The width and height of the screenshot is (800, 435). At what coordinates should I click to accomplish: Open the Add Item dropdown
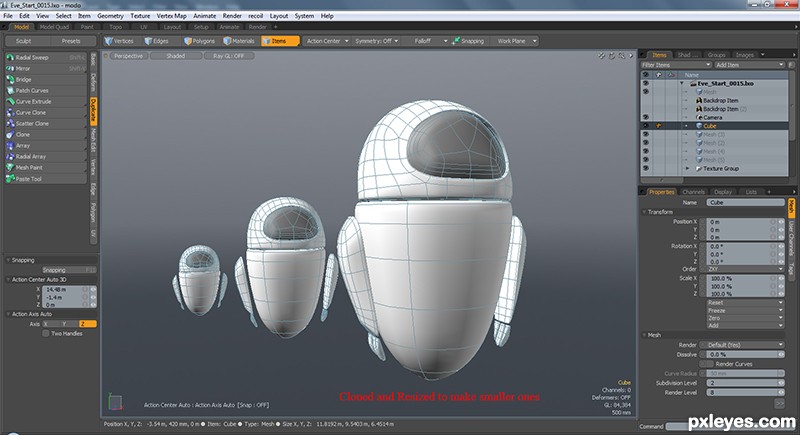pos(749,65)
